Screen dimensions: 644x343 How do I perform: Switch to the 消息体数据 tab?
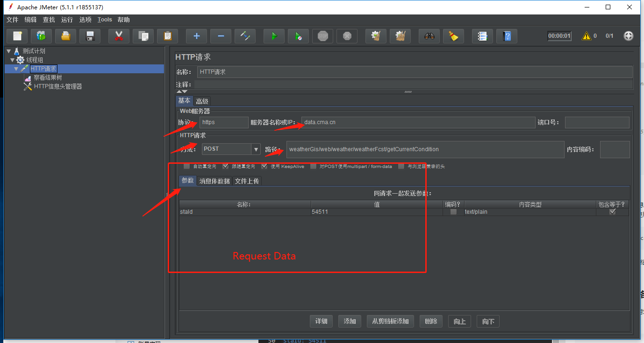pos(214,181)
